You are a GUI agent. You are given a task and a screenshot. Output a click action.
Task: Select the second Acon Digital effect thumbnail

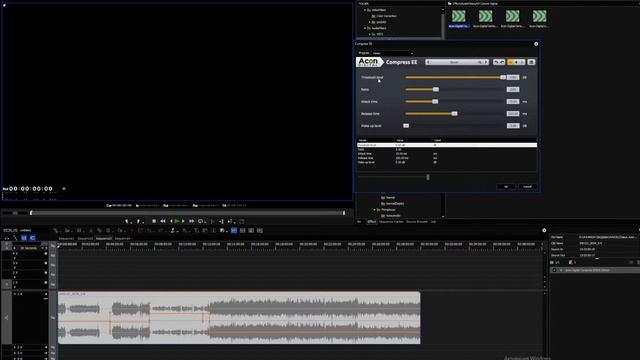(485, 16)
